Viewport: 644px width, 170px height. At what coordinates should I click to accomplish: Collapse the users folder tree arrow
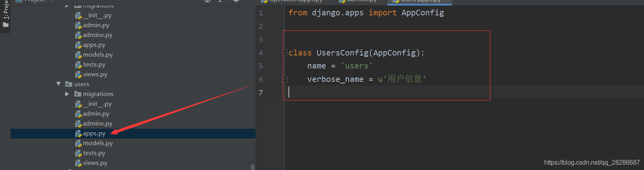click(59, 84)
